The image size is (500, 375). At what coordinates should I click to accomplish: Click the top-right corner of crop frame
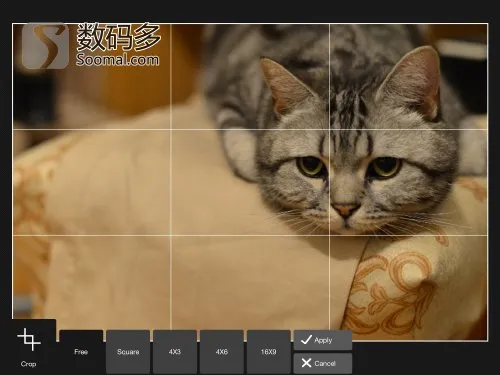[x=488, y=24]
